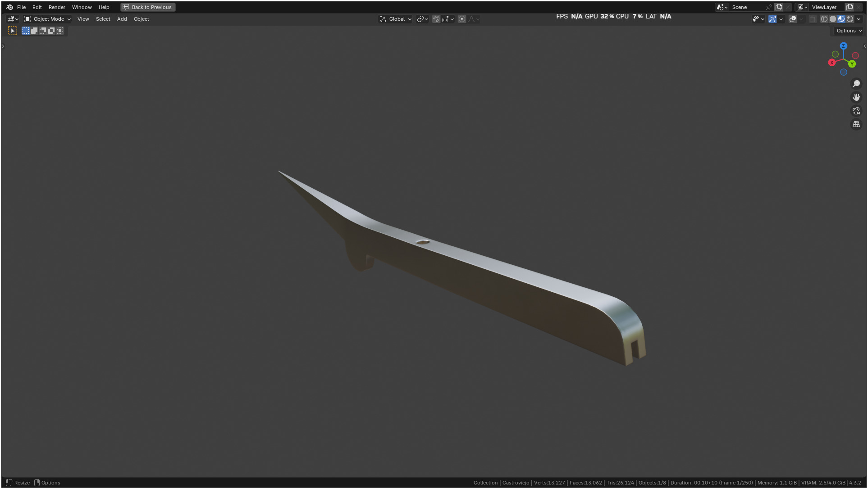This screenshot has height=489, width=868.
Task: Open the pivot point dropdown
Action: click(x=422, y=19)
